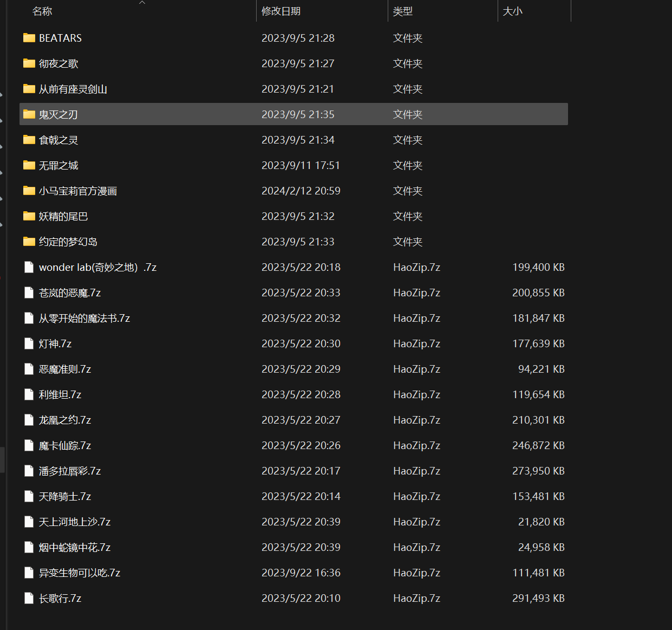This screenshot has width=672, height=630.
Task: Click the 长歌行.7z file icon
Action: tap(29, 598)
